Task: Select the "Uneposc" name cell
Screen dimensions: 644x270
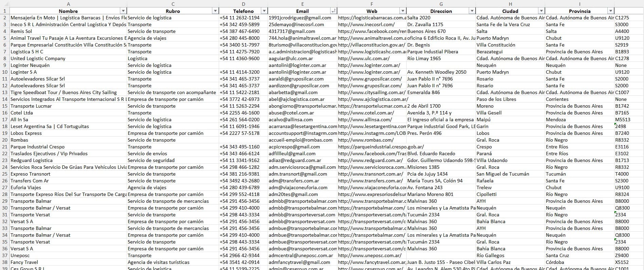Action: pos(68,255)
